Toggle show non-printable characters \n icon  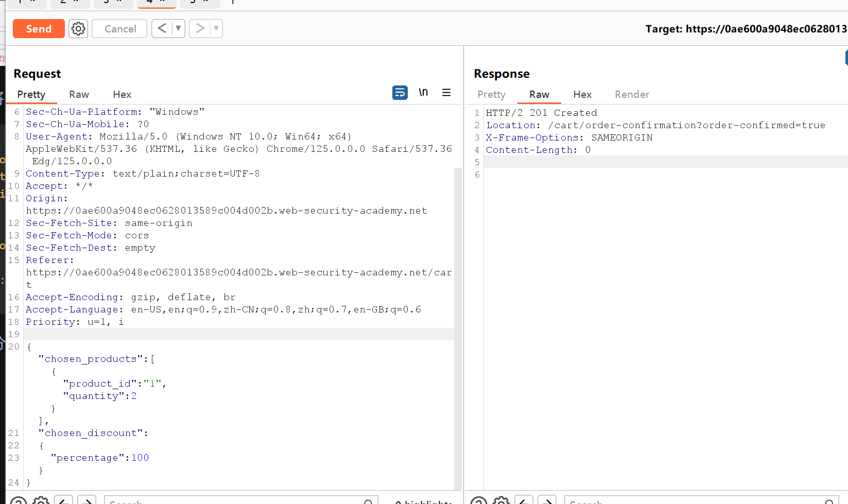click(x=423, y=93)
